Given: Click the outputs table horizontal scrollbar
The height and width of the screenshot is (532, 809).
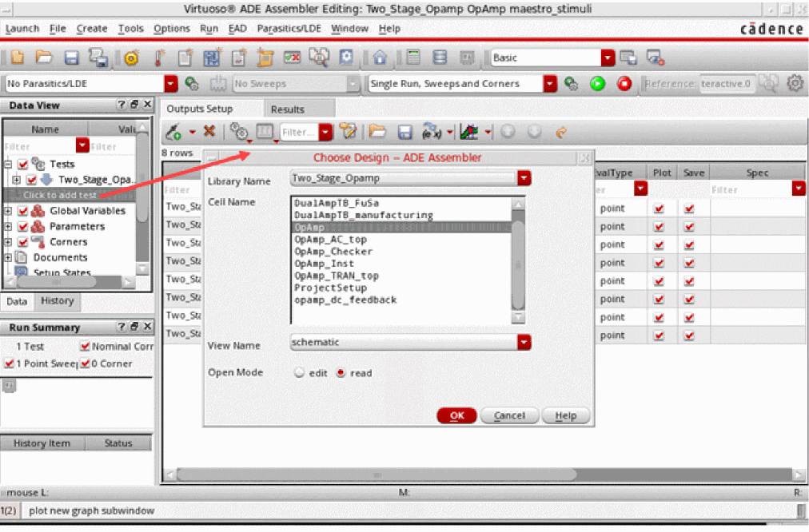Looking at the screenshot, I should pyautogui.click(x=377, y=474).
